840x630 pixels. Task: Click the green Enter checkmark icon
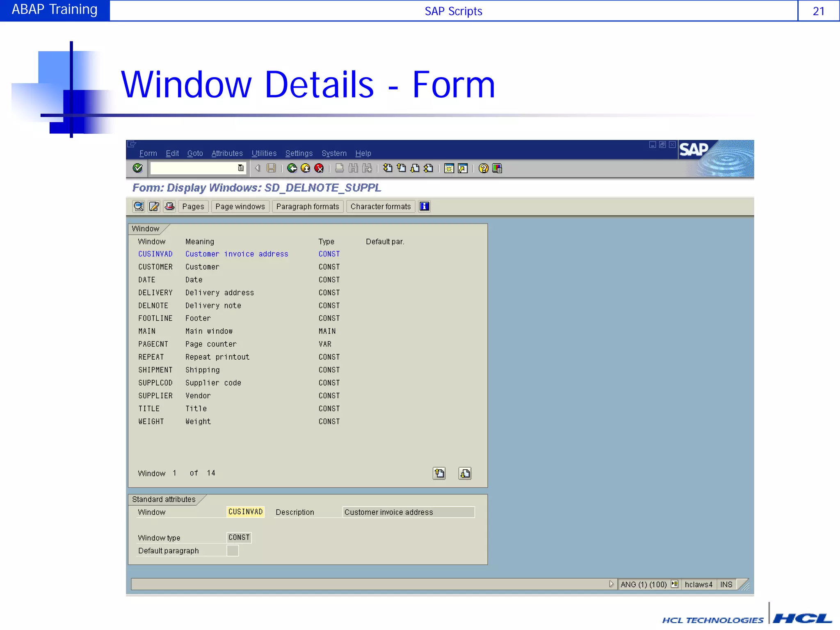138,168
